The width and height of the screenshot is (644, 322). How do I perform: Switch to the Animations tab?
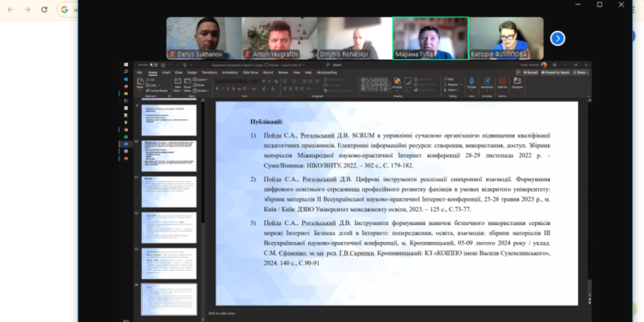click(x=230, y=72)
